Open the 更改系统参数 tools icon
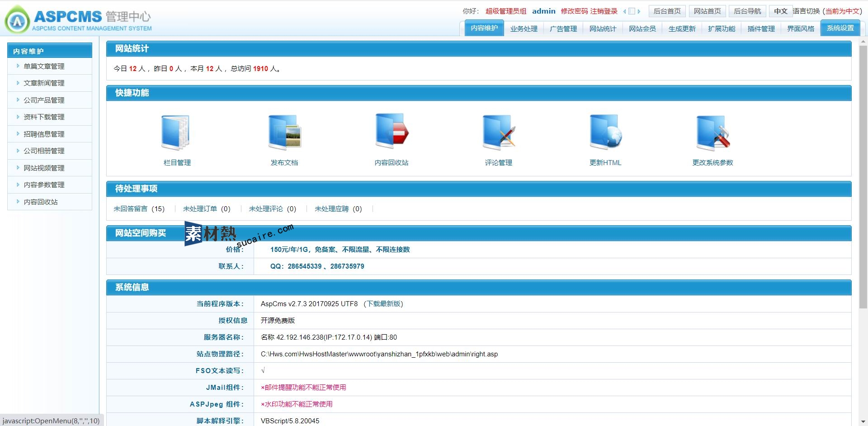 tap(713, 133)
